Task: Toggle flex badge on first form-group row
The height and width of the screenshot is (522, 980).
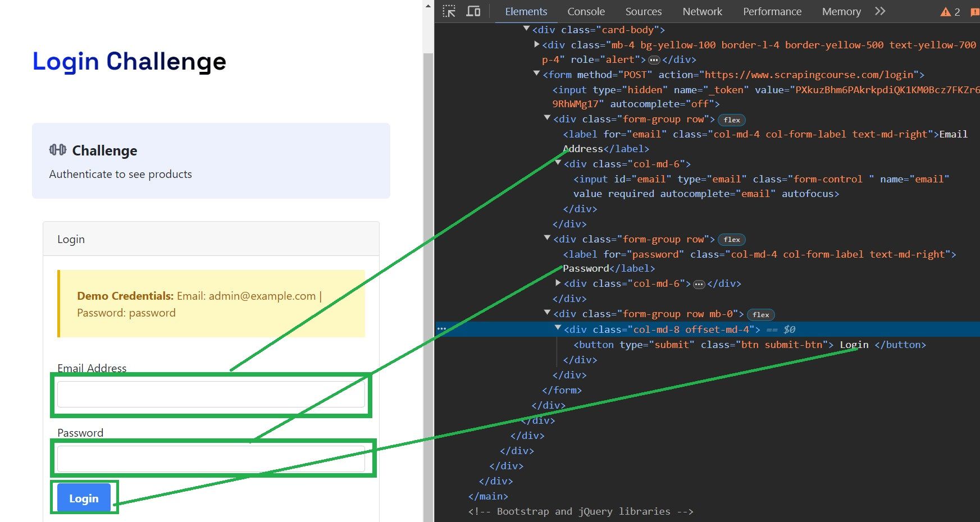Action: 732,120
